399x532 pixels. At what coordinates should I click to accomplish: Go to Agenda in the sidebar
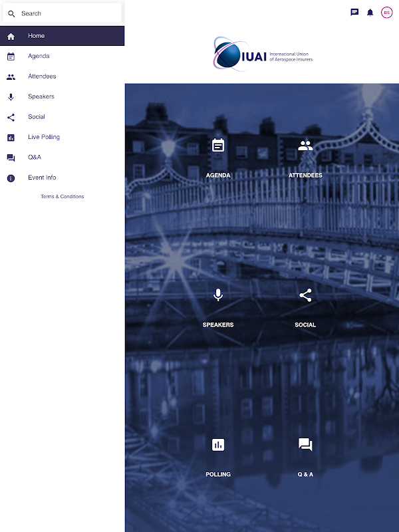62,56
